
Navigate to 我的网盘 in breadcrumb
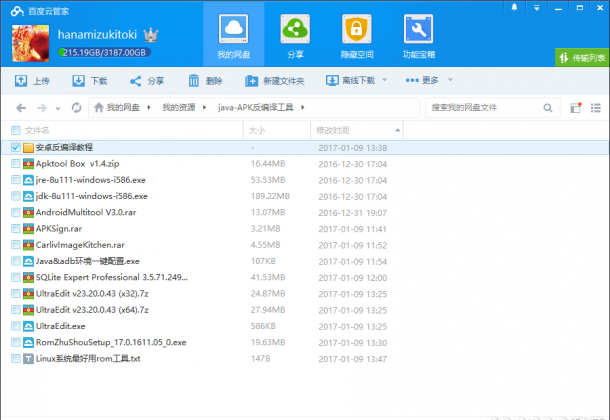click(123, 107)
